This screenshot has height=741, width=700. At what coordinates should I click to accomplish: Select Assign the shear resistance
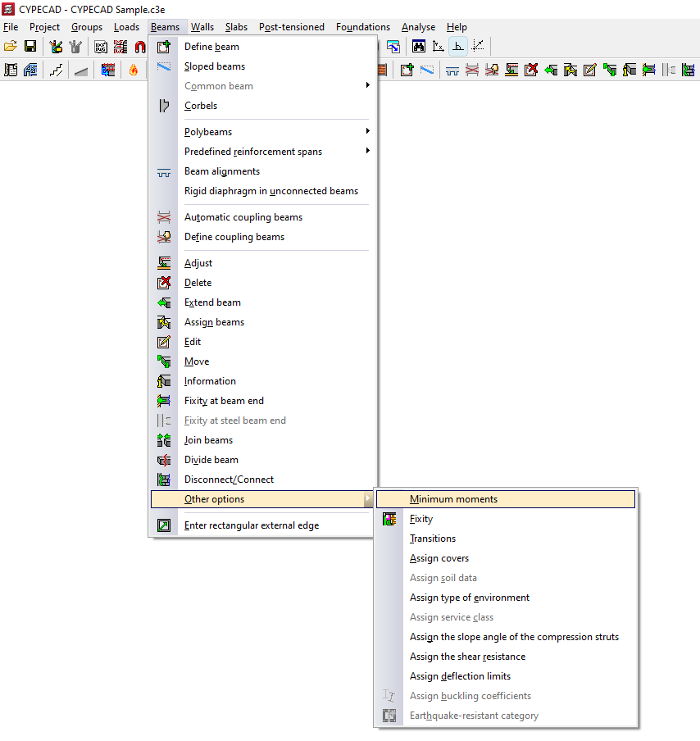(x=506, y=657)
